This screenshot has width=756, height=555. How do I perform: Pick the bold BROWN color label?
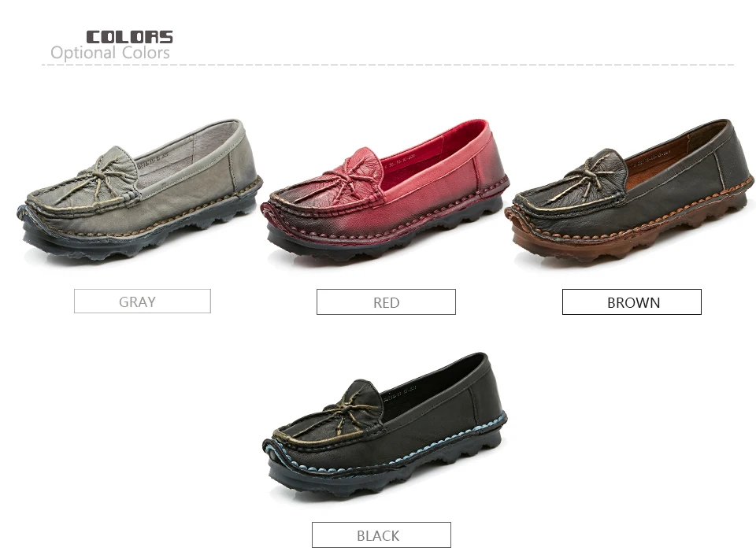pyautogui.click(x=632, y=302)
